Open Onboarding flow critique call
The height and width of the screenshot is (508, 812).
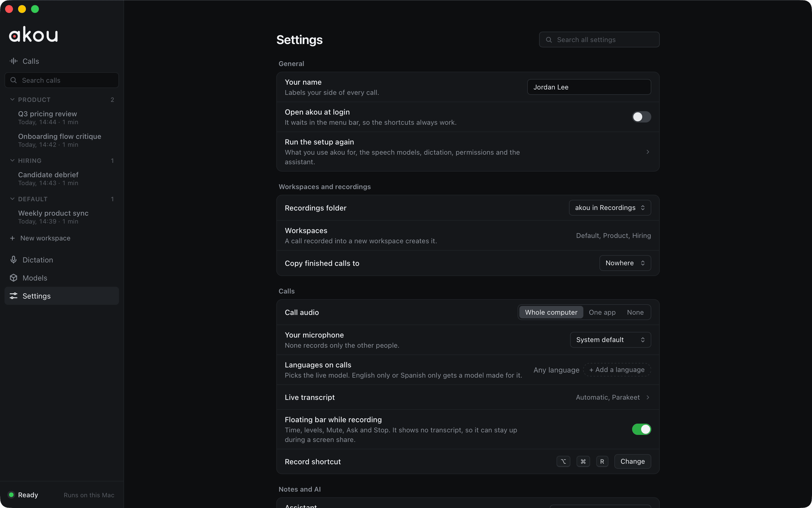pyautogui.click(x=62, y=140)
